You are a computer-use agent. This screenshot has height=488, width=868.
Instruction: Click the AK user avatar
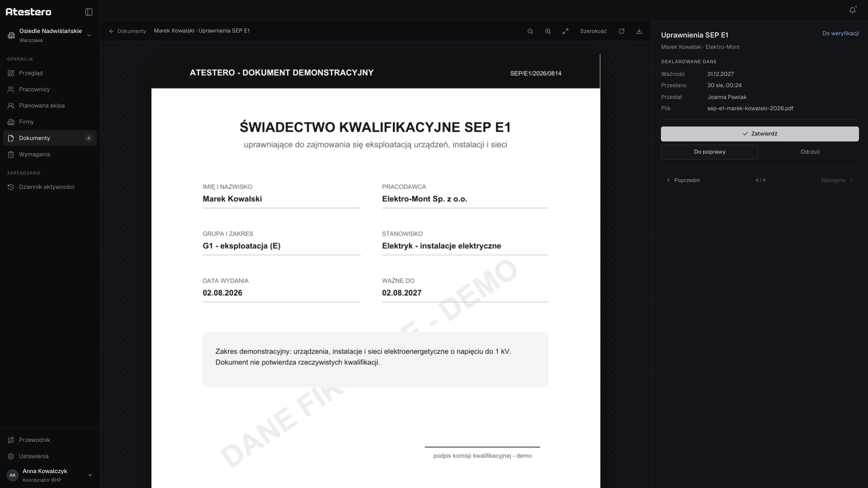pyautogui.click(x=12, y=475)
